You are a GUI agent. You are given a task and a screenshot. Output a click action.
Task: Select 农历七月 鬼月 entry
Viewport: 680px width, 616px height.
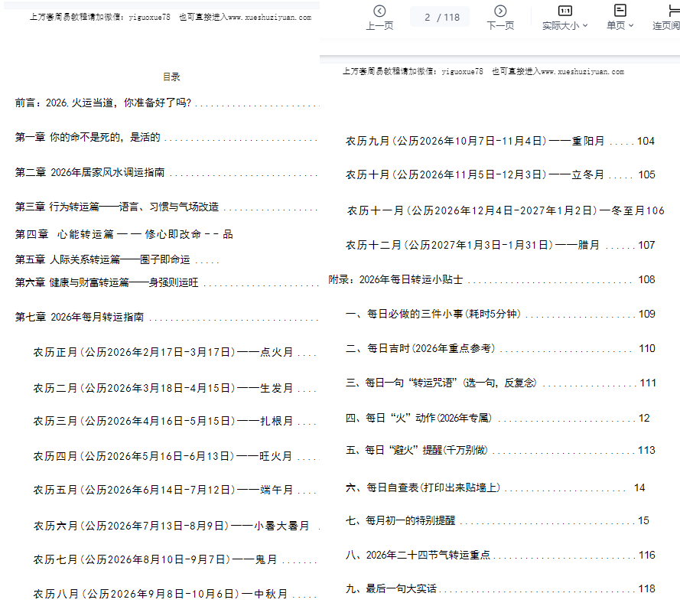coord(175,559)
